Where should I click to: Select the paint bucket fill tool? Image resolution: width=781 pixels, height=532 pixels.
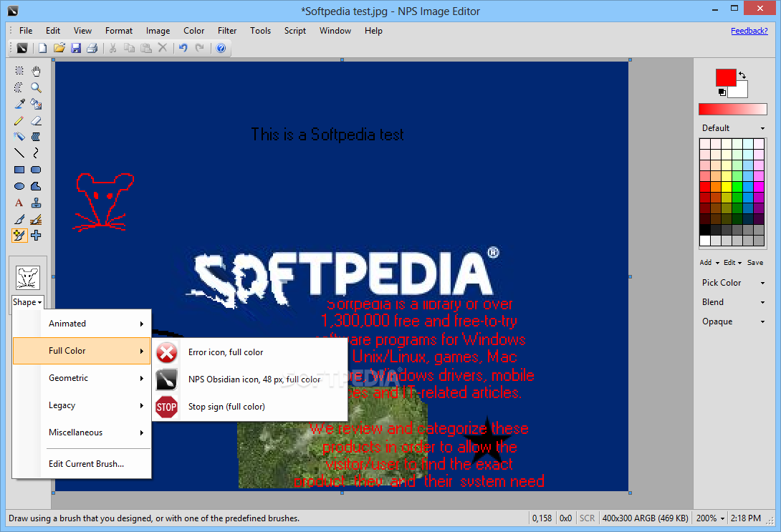36,104
